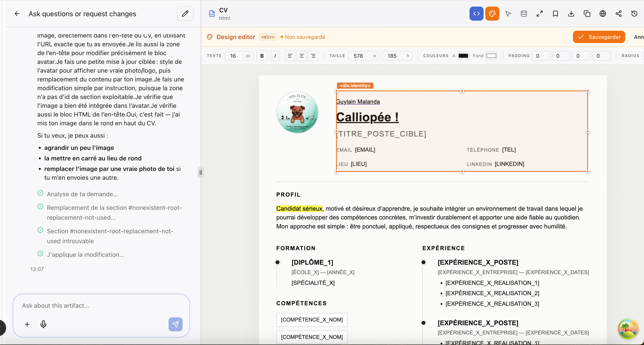Open the database icon in top toolbar
The image size is (644, 345).
click(524, 14)
